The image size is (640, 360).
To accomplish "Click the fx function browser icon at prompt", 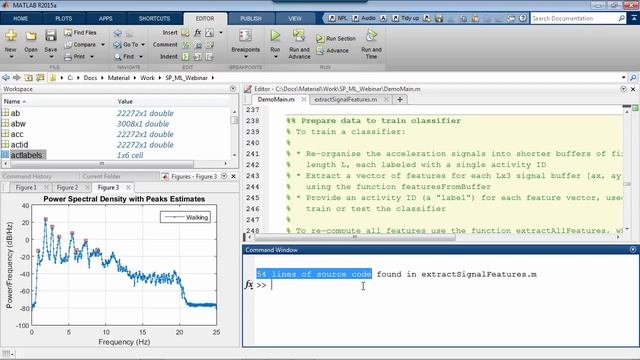I will 249,285.
